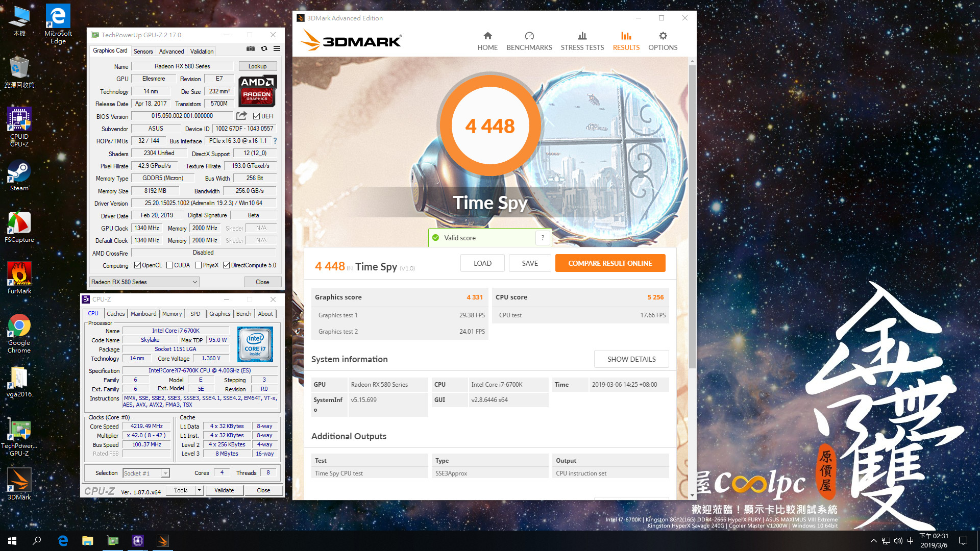Click the AMD Radeon Graphics logo in GPU-Z
The height and width of the screenshot is (551, 980).
[257, 91]
